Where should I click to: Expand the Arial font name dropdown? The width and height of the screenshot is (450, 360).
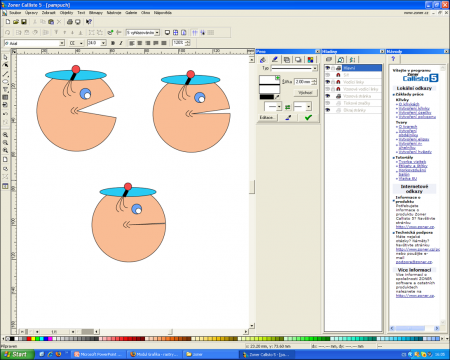[62, 43]
